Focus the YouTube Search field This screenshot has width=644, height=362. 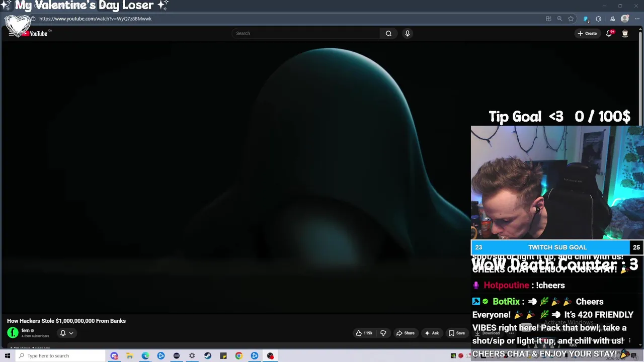(x=306, y=33)
